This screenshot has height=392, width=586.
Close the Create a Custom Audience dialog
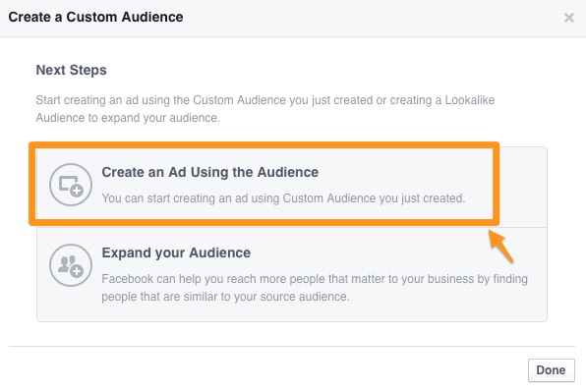click(x=569, y=18)
